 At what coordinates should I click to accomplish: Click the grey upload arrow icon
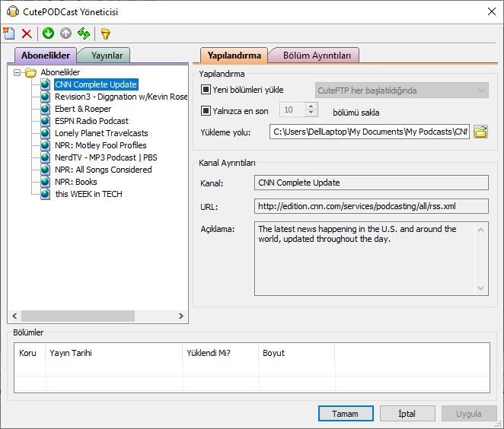coord(66,33)
